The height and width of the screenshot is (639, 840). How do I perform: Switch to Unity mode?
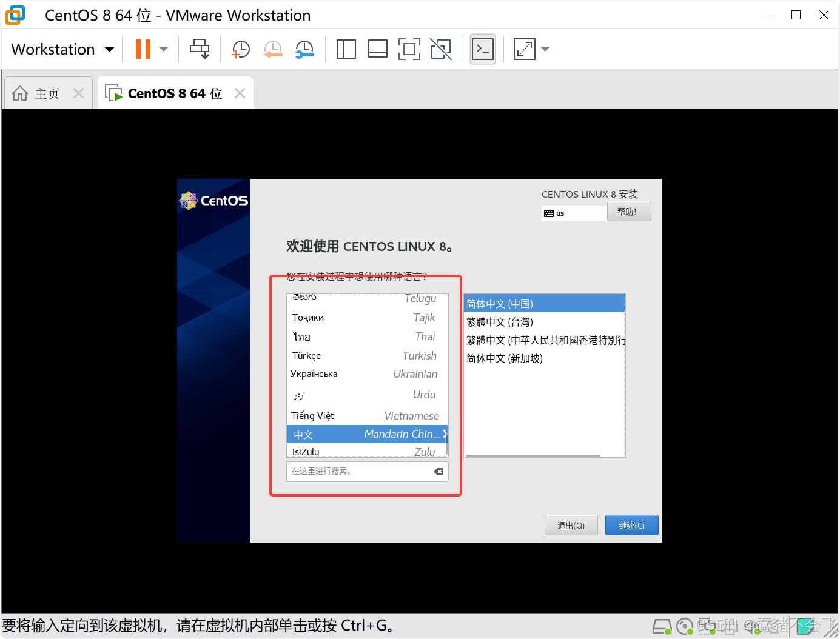(x=441, y=49)
